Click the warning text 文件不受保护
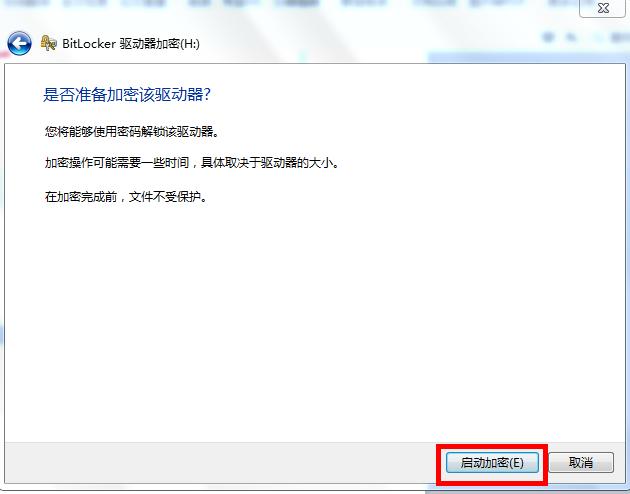 pos(168,196)
